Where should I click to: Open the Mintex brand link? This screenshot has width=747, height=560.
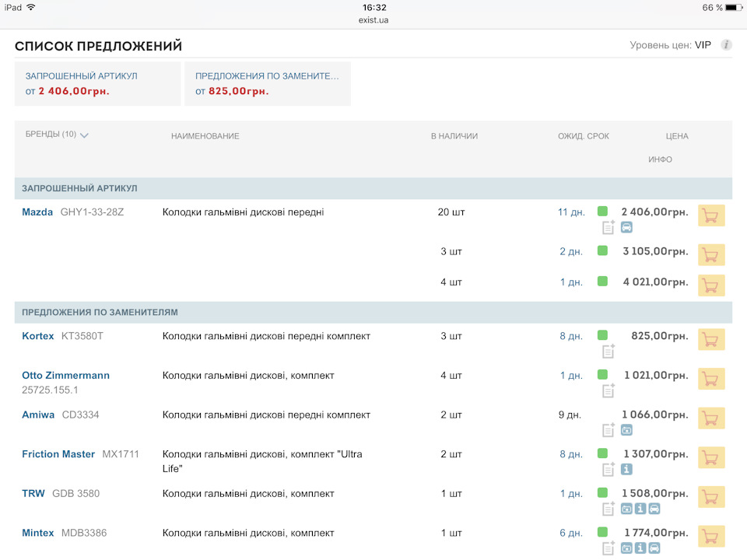pos(37,533)
